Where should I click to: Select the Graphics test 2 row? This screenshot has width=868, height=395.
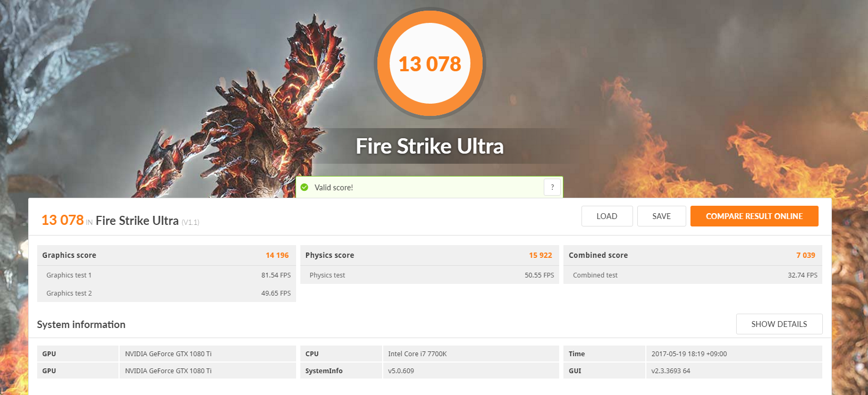pos(166,293)
